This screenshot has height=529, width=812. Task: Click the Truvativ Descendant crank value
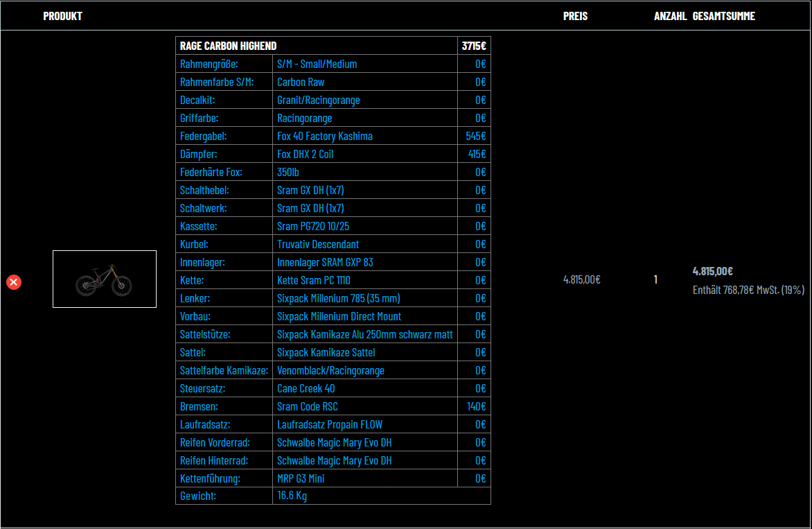pos(317,244)
